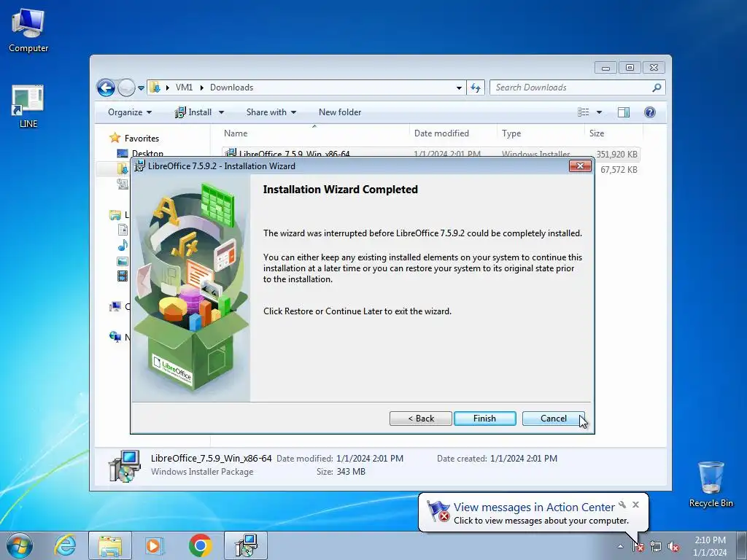Screen dimensions: 747x560
Task: Open Google Chrome from the taskbar
Action: click(200, 545)
